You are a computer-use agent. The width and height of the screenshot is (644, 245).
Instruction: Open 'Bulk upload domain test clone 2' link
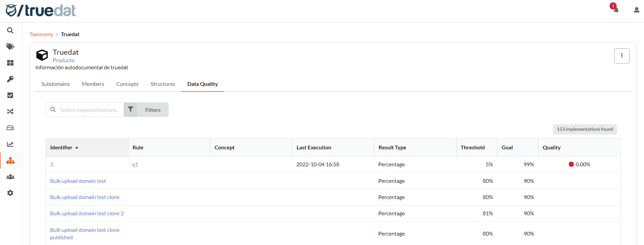click(87, 214)
